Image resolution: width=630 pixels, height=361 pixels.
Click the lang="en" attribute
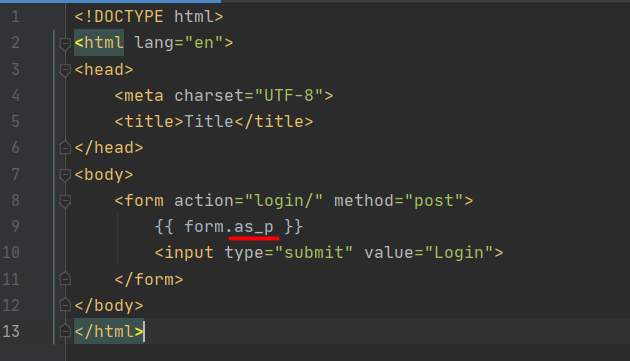(178, 43)
